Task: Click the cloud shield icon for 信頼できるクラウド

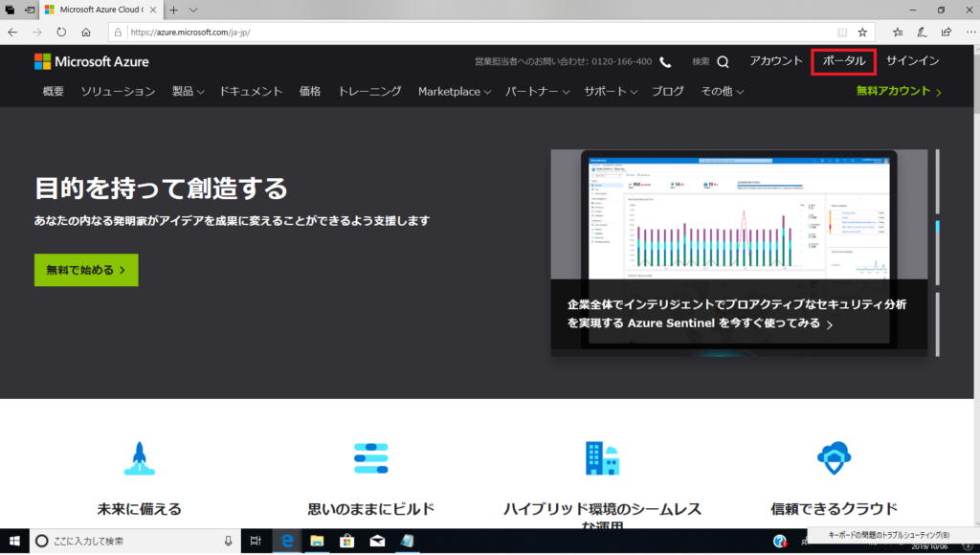Action: (x=834, y=458)
